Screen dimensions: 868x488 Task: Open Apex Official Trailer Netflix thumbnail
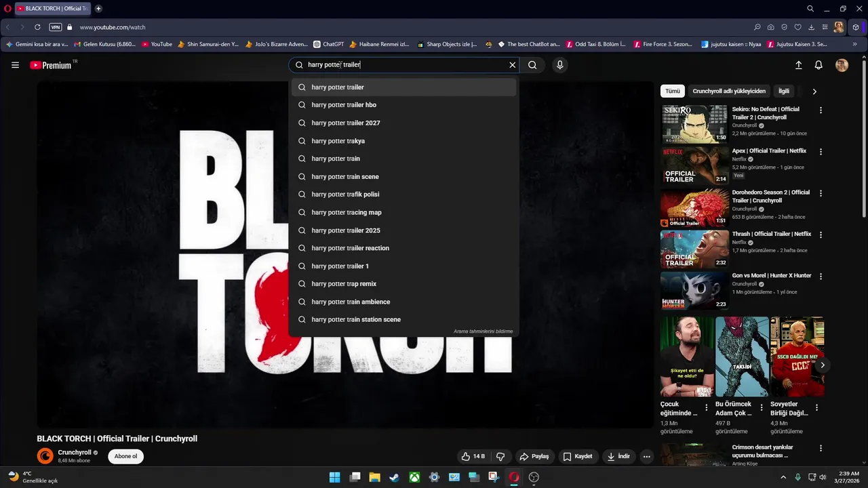(x=694, y=166)
